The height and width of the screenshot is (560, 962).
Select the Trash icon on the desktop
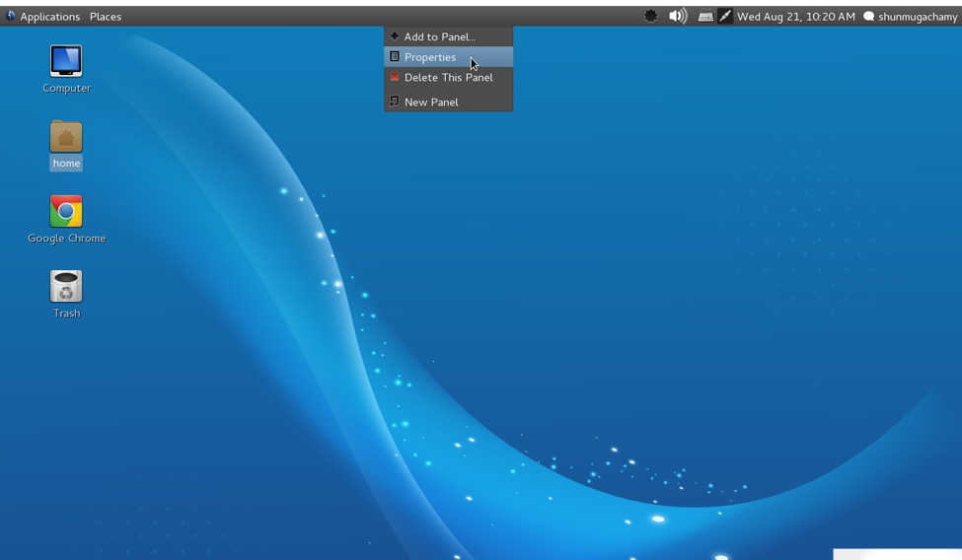(66, 287)
